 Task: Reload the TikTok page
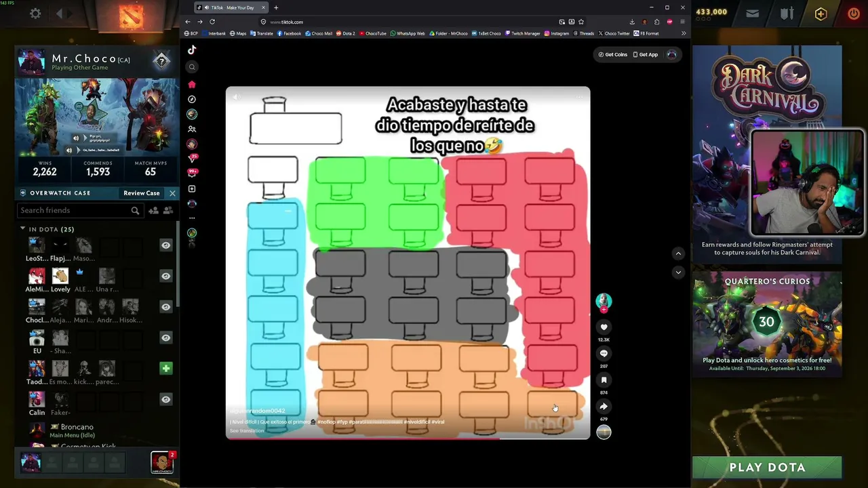[212, 22]
